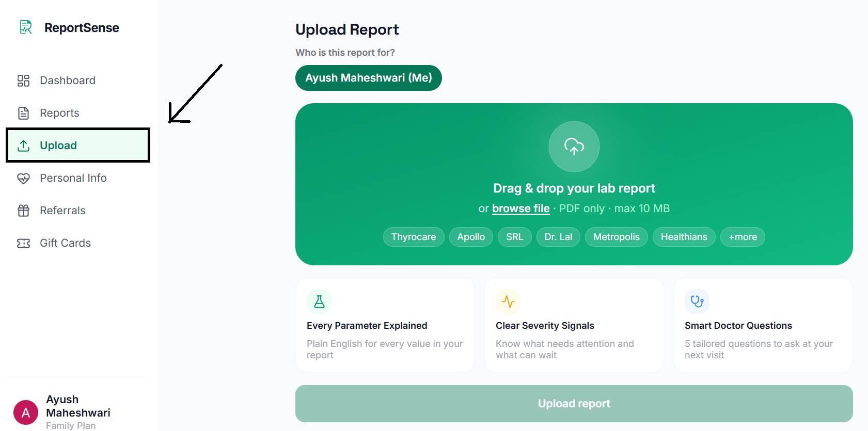Image resolution: width=868 pixels, height=431 pixels.
Task: Open the Reports menu item
Action: (x=78, y=113)
